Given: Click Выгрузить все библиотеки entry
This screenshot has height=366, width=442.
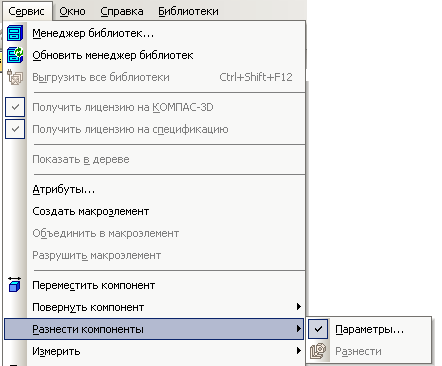Looking at the screenshot, I should click(x=154, y=77).
